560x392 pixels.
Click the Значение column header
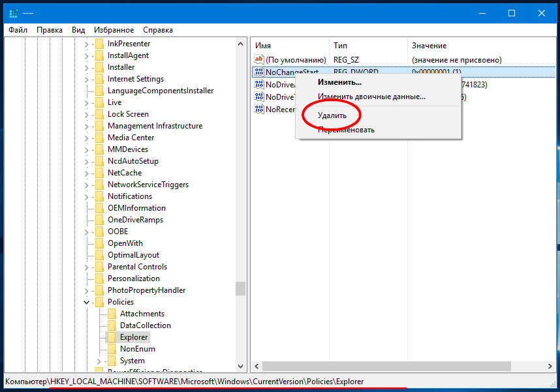pyautogui.click(x=429, y=46)
